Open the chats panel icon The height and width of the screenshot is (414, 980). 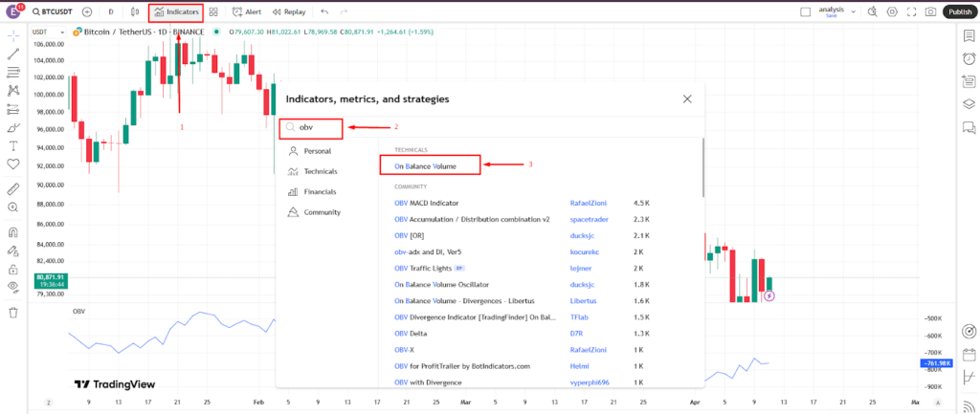(969, 127)
